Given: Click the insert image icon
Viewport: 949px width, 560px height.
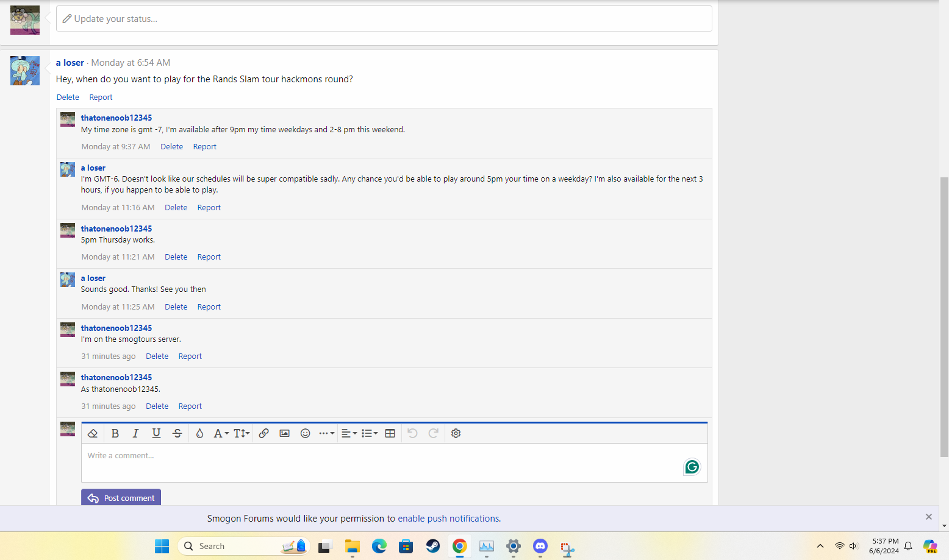Looking at the screenshot, I should coord(284,433).
